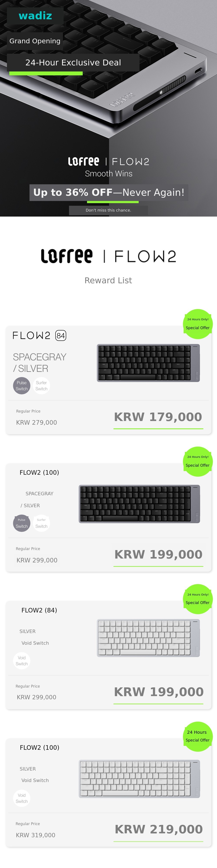Click Special Offer badge on spacegray FLOW2 84 card
The width and height of the screenshot is (217, 868).
pos(197,324)
